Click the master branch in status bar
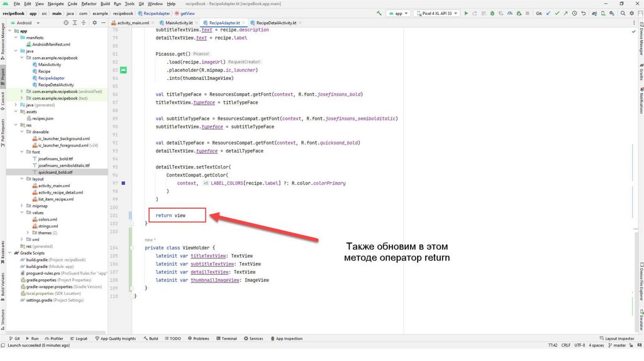The image size is (644, 361). coord(619,345)
